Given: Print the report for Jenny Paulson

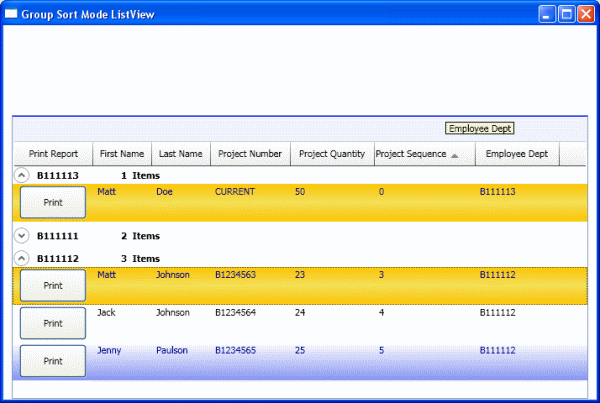Looking at the screenshot, I should coord(53,361).
